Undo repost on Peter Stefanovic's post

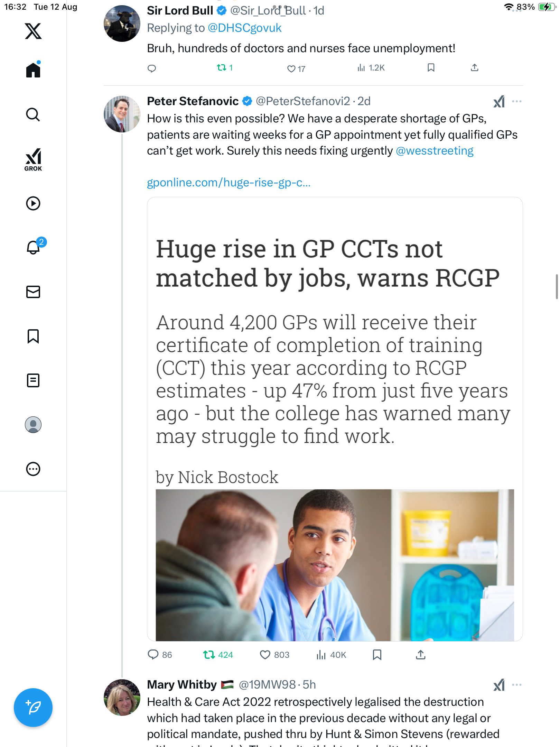209,655
